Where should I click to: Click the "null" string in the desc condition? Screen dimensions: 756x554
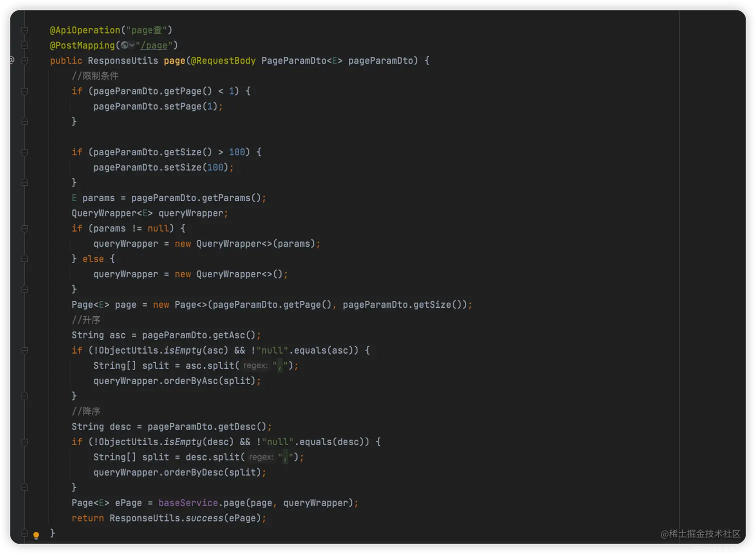click(x=277, y=442)
